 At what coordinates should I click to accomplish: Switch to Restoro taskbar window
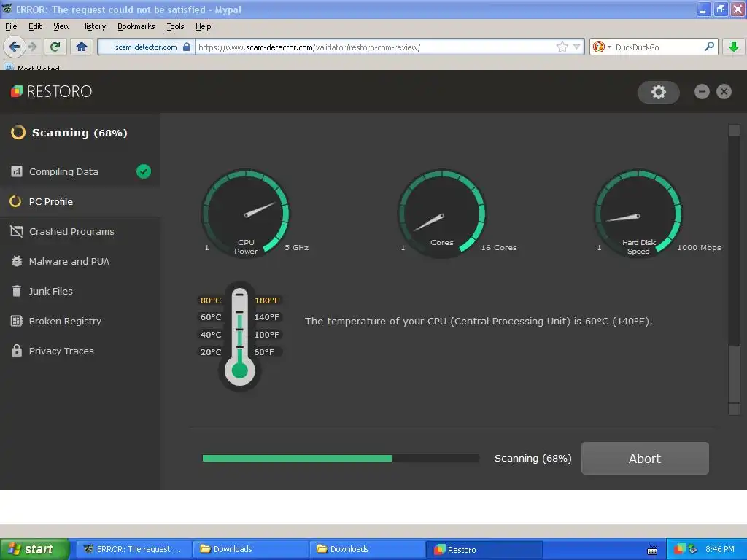[484, 549]
